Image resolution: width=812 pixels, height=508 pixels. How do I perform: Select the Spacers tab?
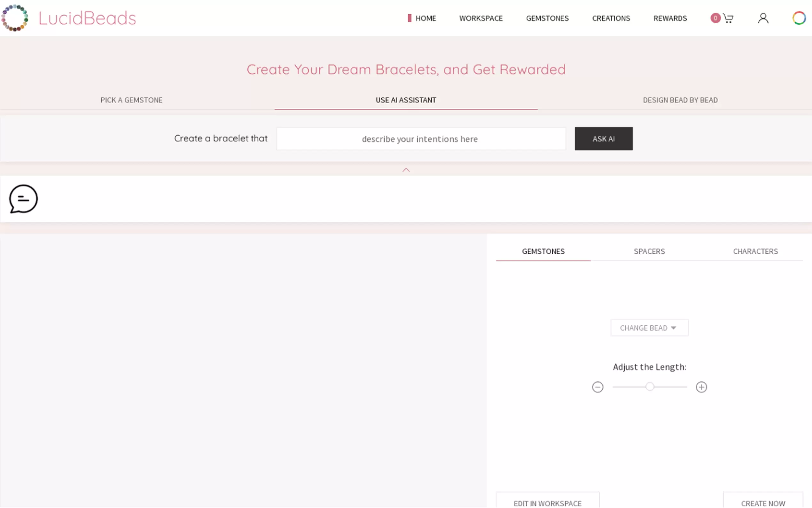[649, 251]
